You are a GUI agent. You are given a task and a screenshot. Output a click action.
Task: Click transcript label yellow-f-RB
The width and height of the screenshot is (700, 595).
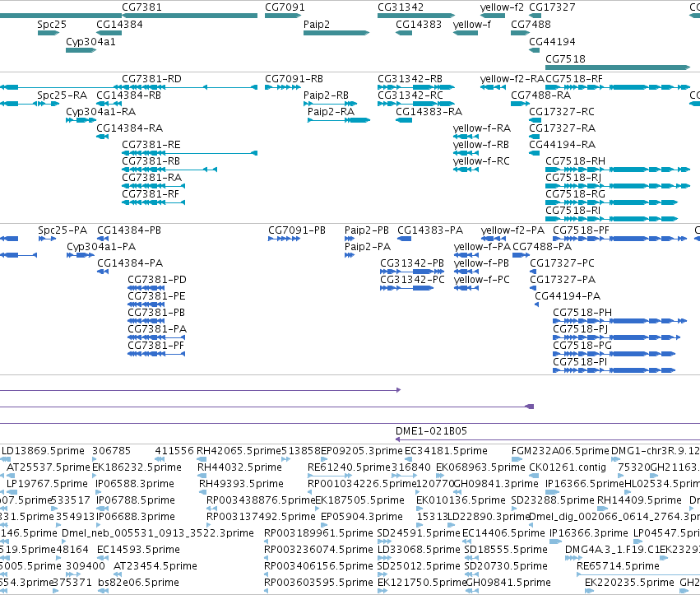tap(481, 145)
